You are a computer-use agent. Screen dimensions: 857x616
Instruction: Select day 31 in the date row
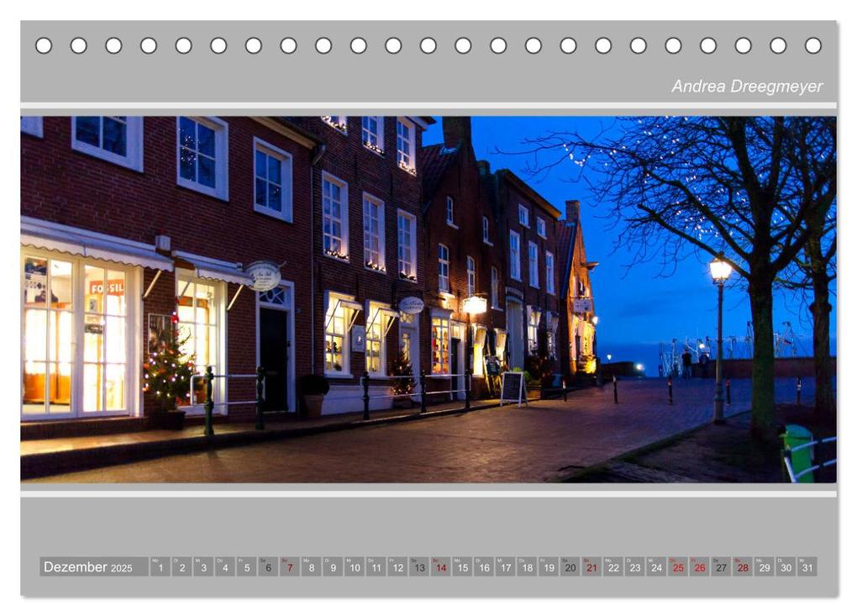[x=807, y=566]
